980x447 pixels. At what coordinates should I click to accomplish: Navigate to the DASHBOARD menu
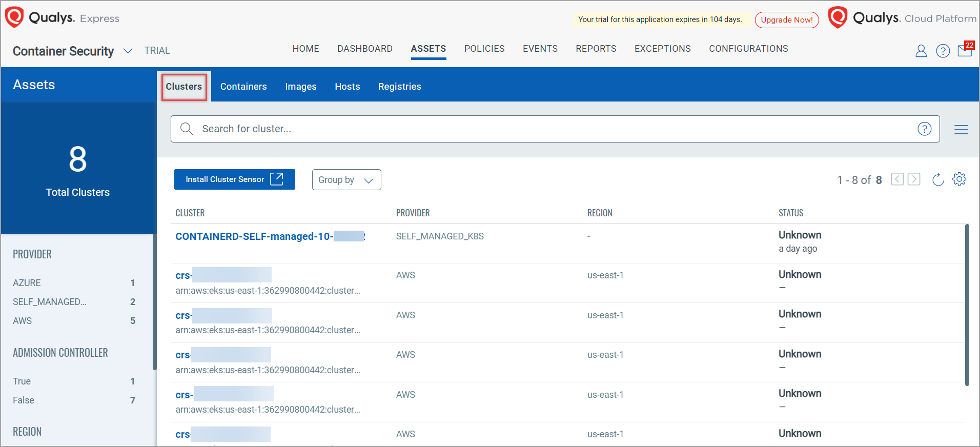[x=364, y=49]
